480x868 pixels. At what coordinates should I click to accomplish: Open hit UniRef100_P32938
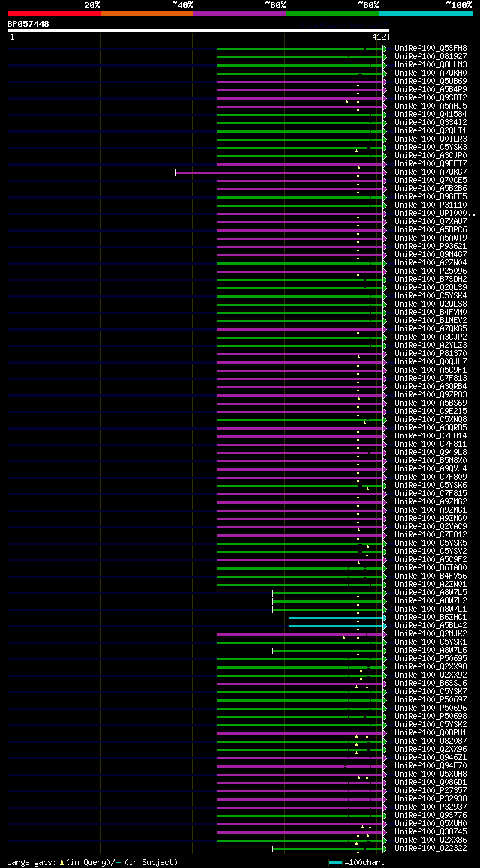tap(430, 799)
